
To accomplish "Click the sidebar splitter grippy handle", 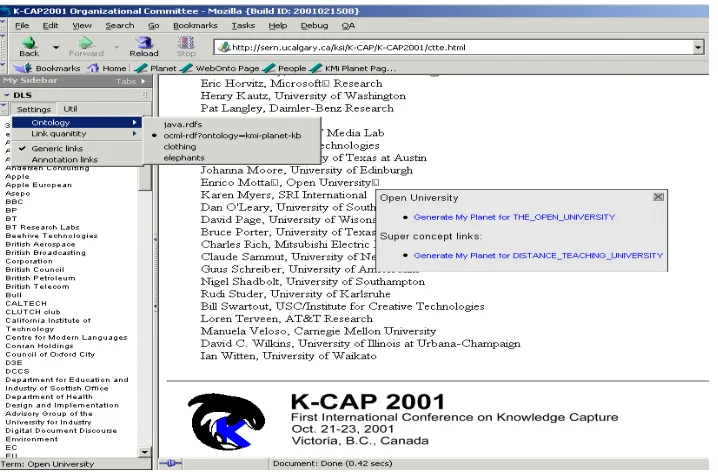I will tap(155, 272).
